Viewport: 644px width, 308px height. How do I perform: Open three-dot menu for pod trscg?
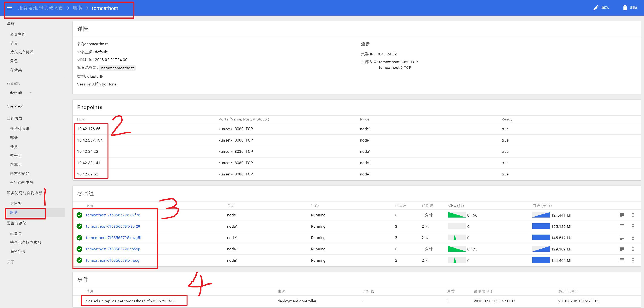coord(633,260)
